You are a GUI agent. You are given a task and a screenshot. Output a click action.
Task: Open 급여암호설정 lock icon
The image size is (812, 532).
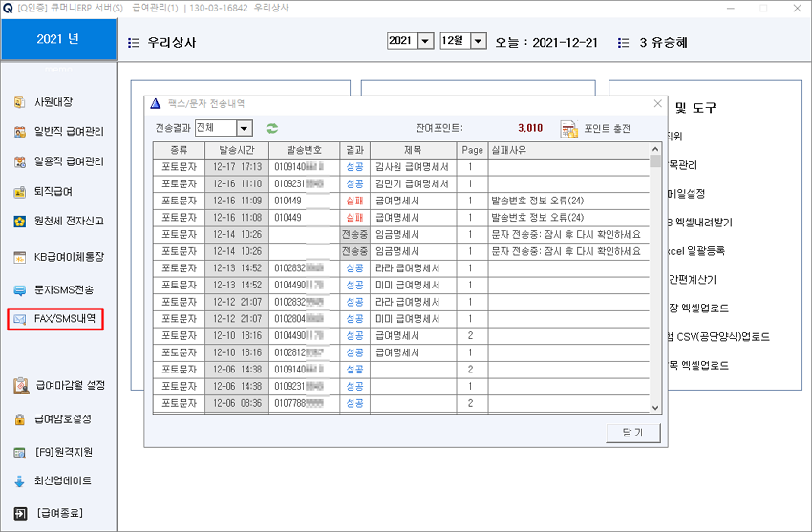click(x=20, y=419)
